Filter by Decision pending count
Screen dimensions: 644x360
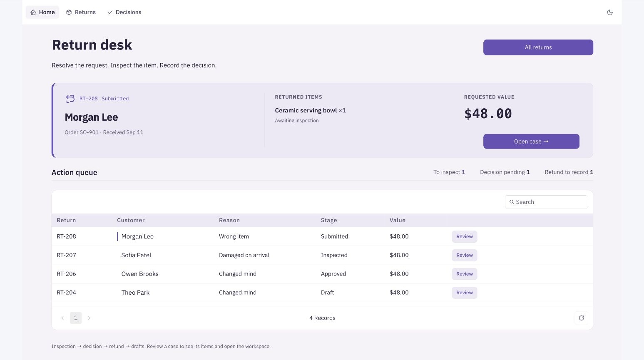click(505, 172)
